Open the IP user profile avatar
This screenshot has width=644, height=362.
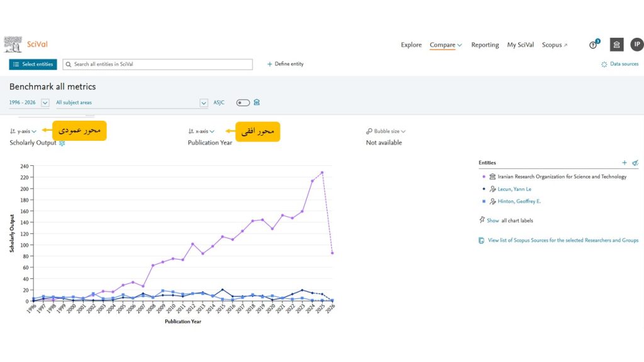[x=637, y=45]
